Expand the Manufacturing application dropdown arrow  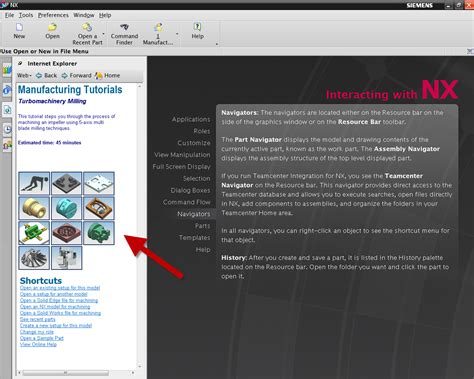(x=177, y=34)
